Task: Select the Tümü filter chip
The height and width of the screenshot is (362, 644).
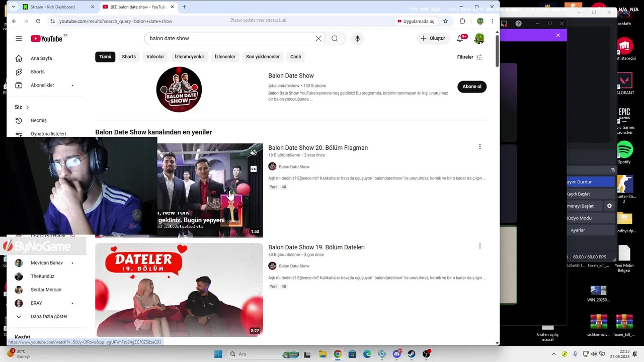Action: [x=105, y=57]
